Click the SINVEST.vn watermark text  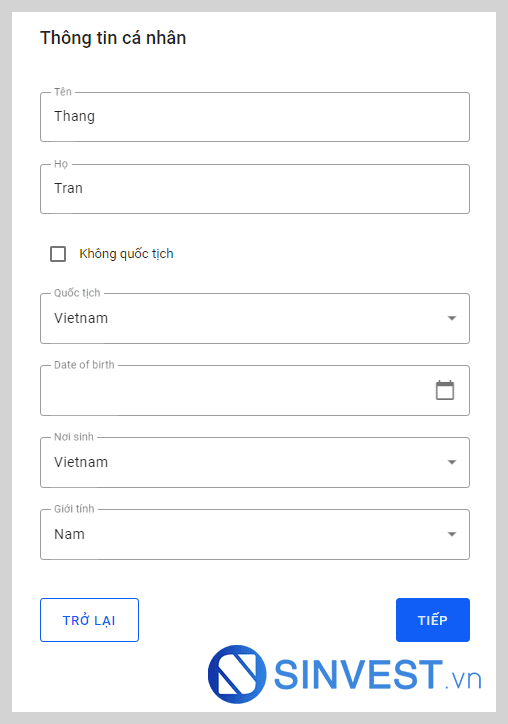tap(378, 675)
